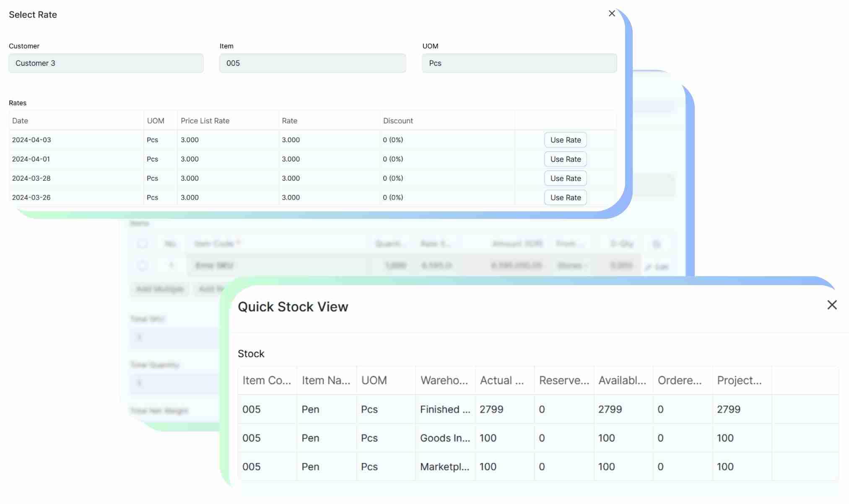Select the Finished Goods warehouse stock row

[x=445, y=409]
